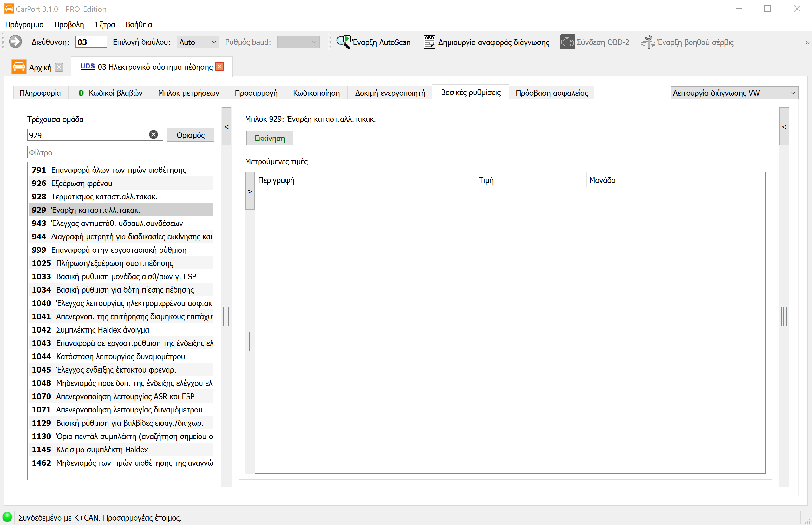Viewport: 812px width, 525px height.
Task: Collapse the group list panel with the arrow
Action: tap(226, 126)
